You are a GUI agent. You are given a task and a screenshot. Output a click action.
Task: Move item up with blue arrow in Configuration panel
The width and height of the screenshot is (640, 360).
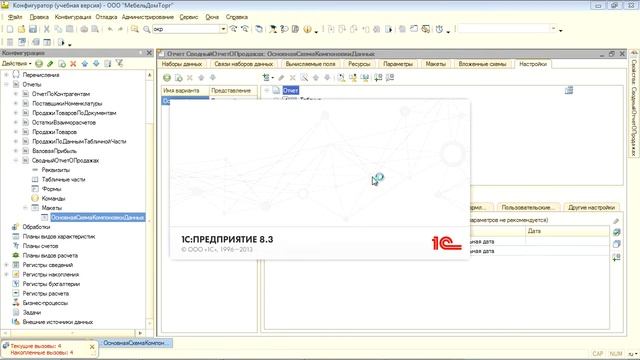[84, 64]
